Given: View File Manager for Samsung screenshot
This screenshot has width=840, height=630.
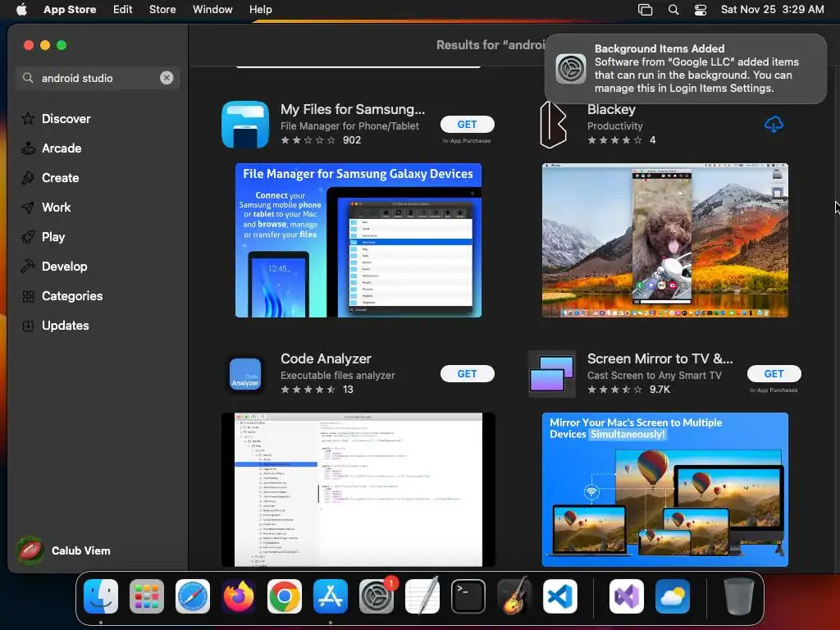Looking at the screenshot, I should pos(358,240).
